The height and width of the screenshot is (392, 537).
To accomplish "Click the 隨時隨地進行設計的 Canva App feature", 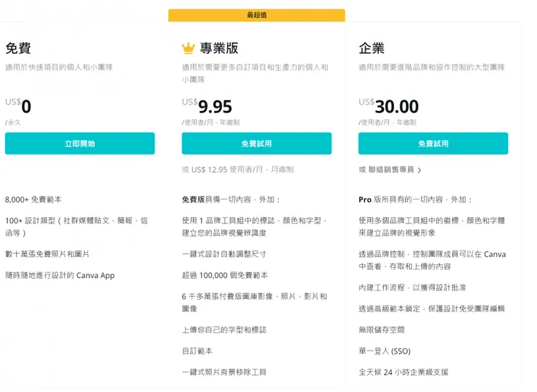I will pyautogui.click(x=60, y=275).
